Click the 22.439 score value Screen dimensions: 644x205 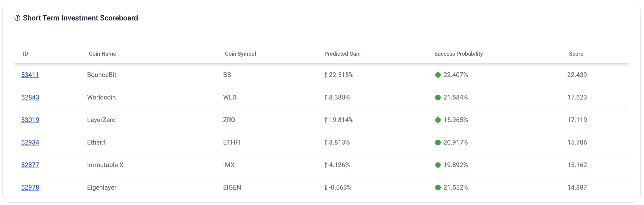point(577,75)
